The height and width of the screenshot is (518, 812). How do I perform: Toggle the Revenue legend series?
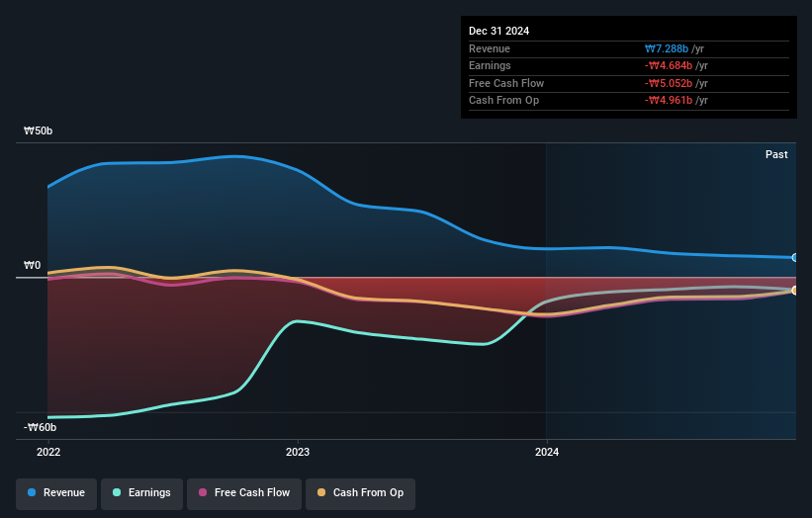tap(56, 493)
